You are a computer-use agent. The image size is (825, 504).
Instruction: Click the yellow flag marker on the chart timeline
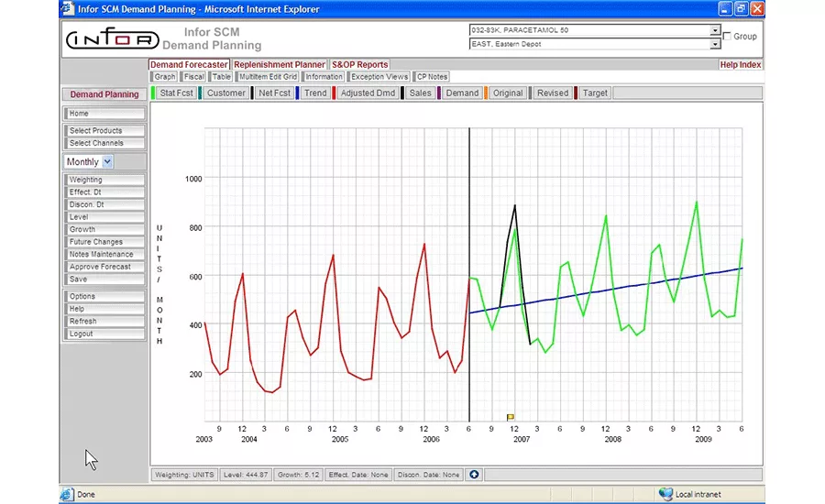coord(511,417)
